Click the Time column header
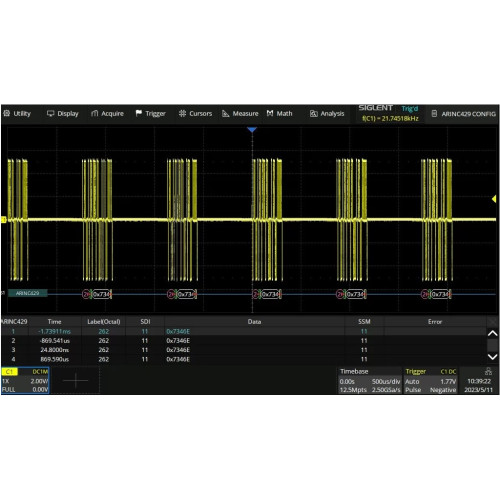The height and width of the screenshot is (500, 500). point(54,322)
